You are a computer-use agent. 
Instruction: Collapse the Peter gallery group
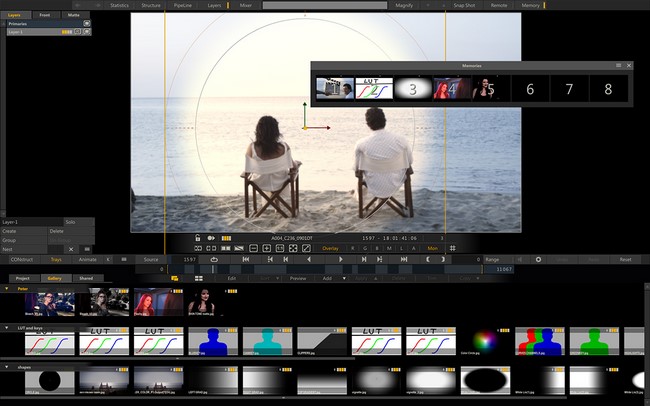click(8, 288)
